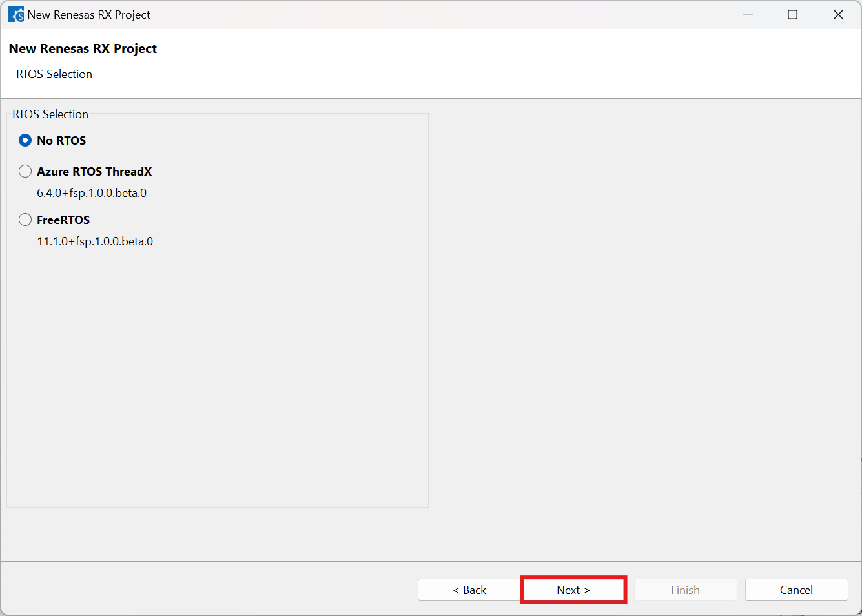Maximize the New Renesas RX Project window
This screenshot has height=616, width=862.
point(793,14)
